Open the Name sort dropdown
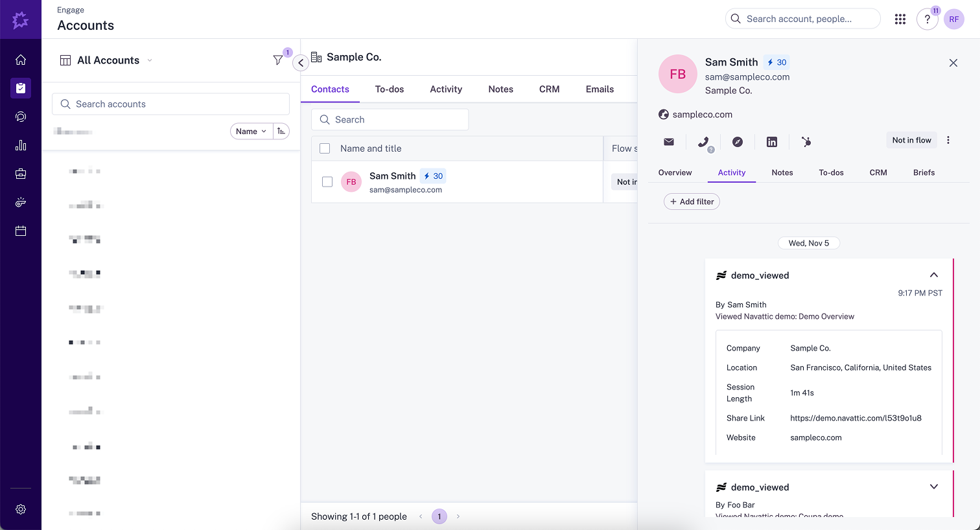 pyautogui.click(x=251, y=132)
